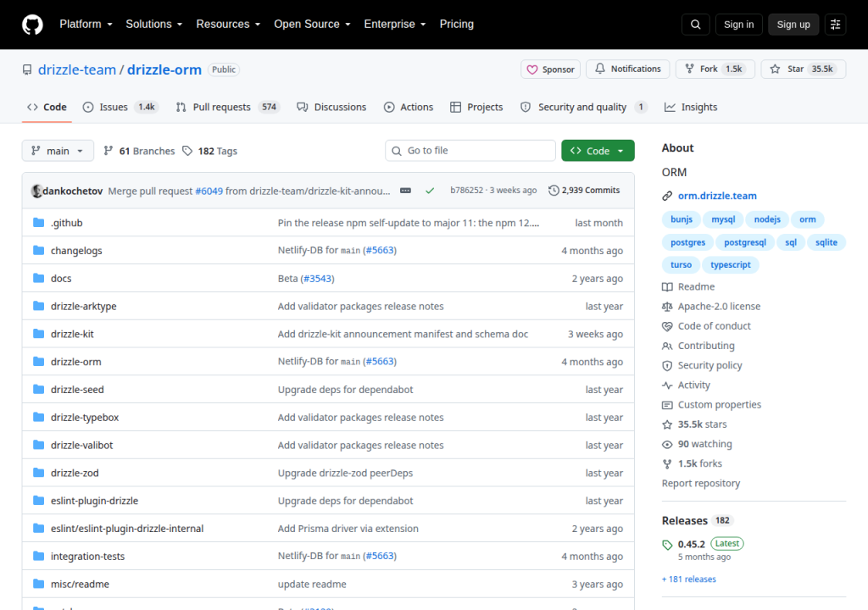Viewport: 868px width, 610px height.
Task: Open the .github folder
Action: pos(66,223)
